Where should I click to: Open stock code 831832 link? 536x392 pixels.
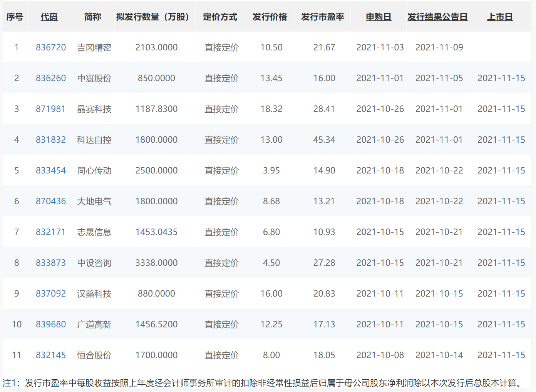[x=51, y=140]
